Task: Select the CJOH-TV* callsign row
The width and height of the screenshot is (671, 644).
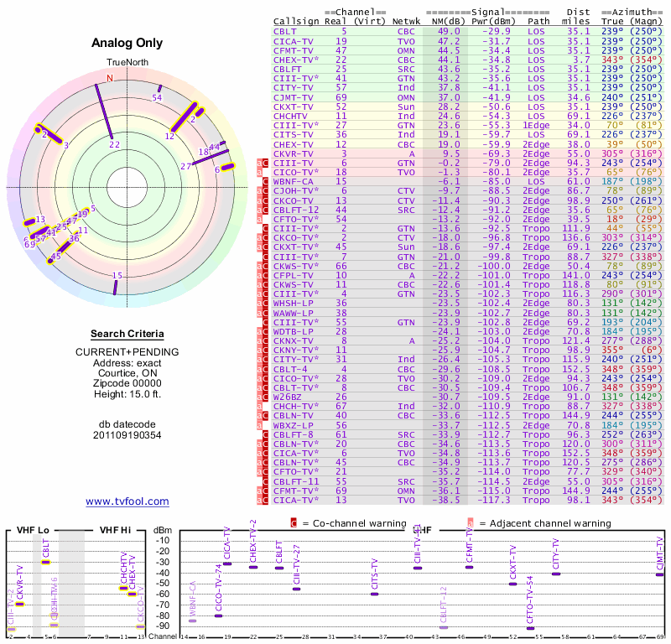Action: 296,191
